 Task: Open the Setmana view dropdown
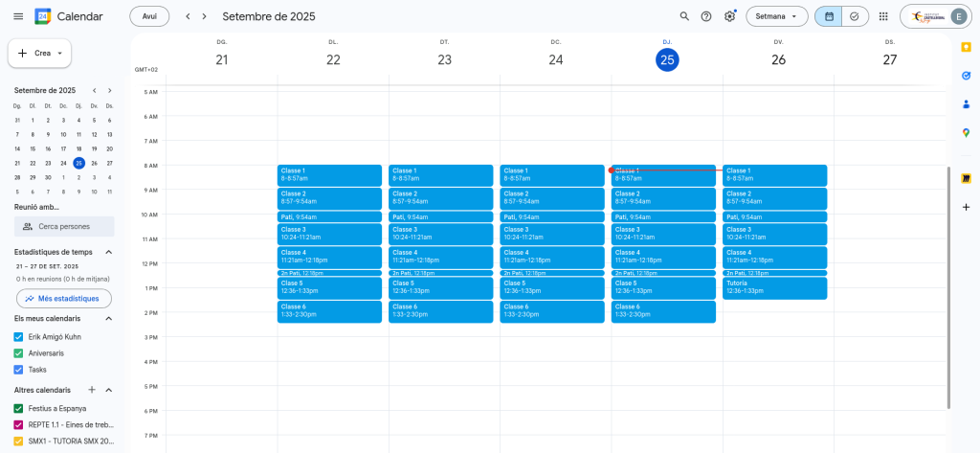(776, 16)
